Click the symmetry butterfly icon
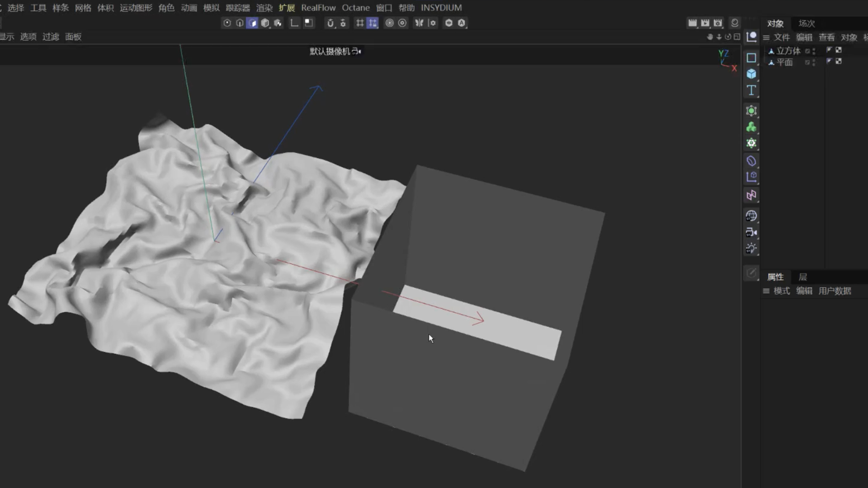The image size is (868, 488). (419, 23)
